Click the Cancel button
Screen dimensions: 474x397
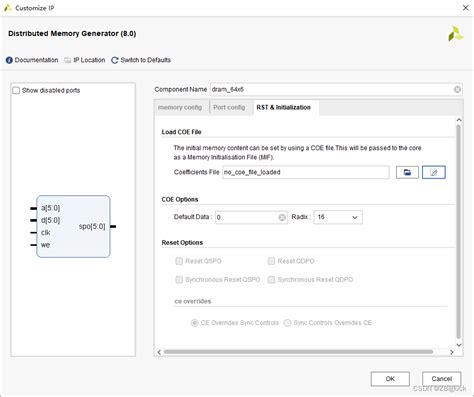point(442,379)
